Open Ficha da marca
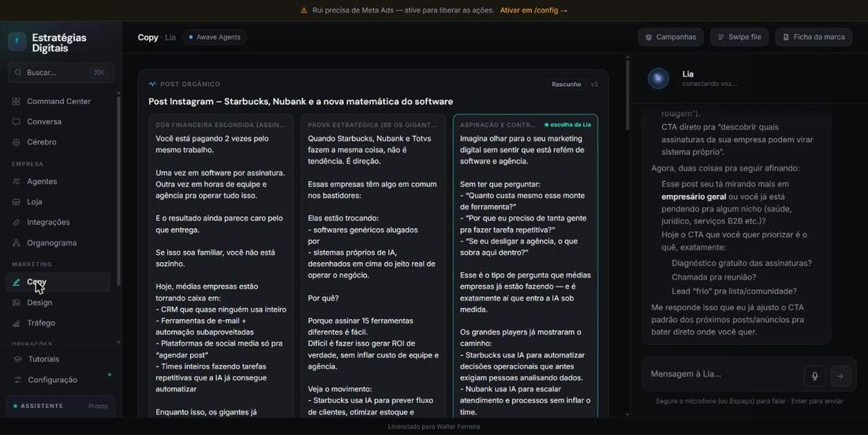This screenshot has height=435, width=868. coord(814,37)
